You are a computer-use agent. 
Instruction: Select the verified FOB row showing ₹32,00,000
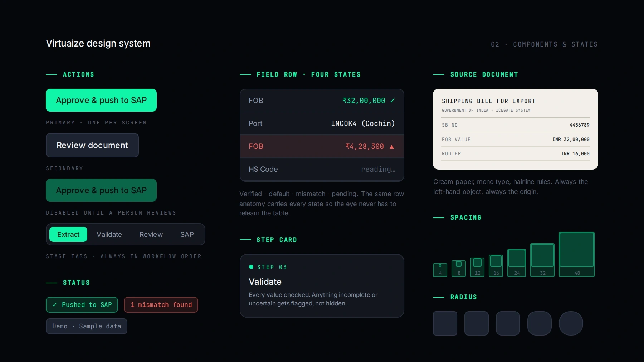coord(322,101)
